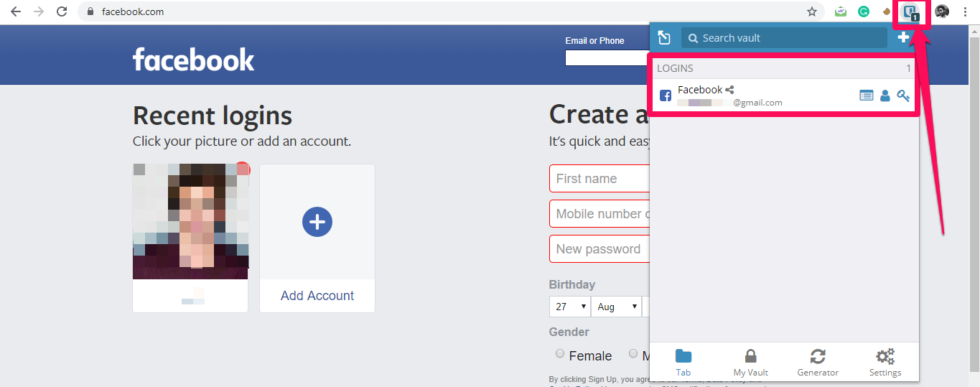Open the green mail extension icon
Viewport: 980px width, 387px height.
point(841,11)
